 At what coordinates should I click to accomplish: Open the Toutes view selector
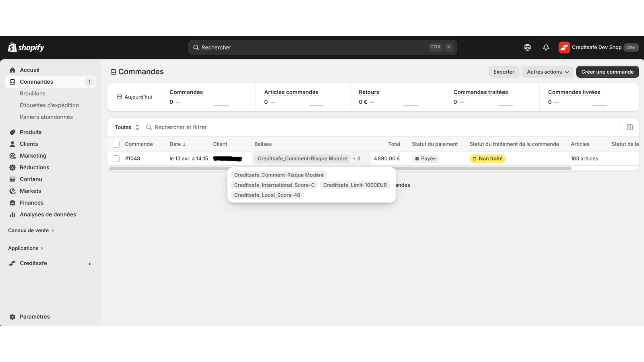pos(127,127)
